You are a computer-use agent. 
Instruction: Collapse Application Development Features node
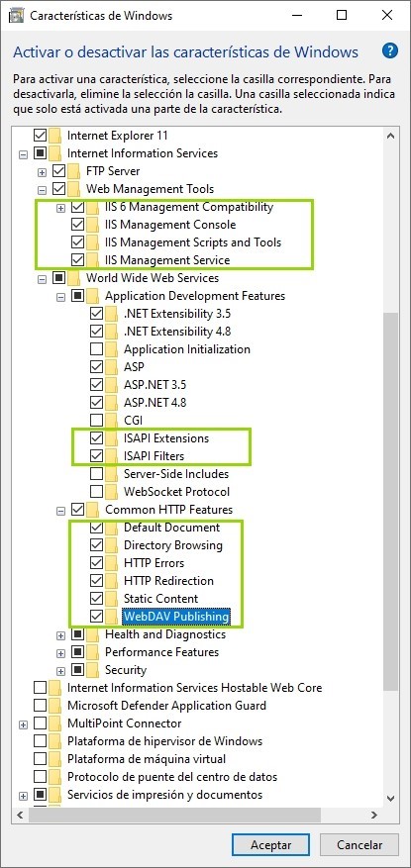61,296
